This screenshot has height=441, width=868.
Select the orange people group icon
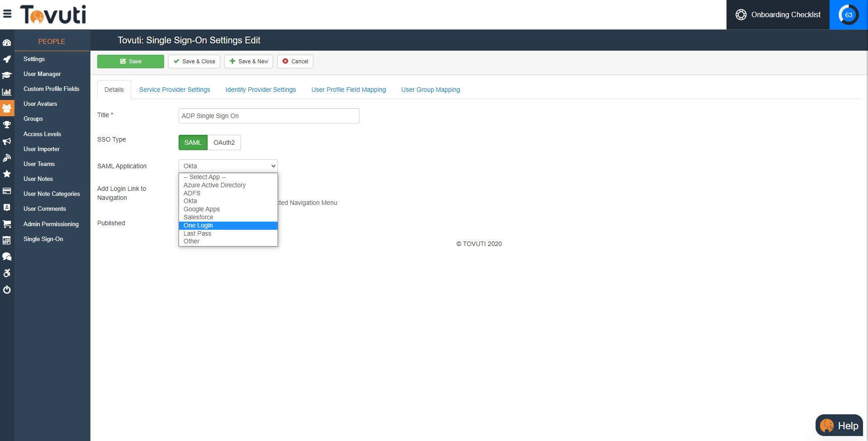click(7, 109)
